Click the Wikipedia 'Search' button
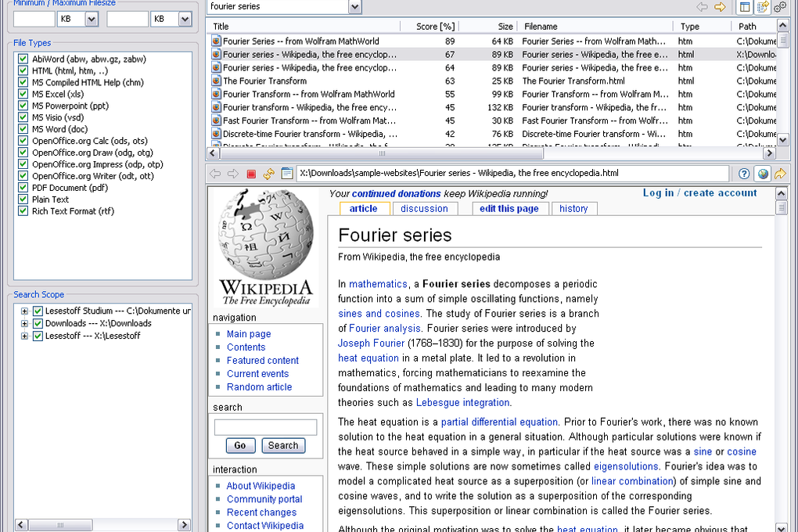 pos(283,445)
